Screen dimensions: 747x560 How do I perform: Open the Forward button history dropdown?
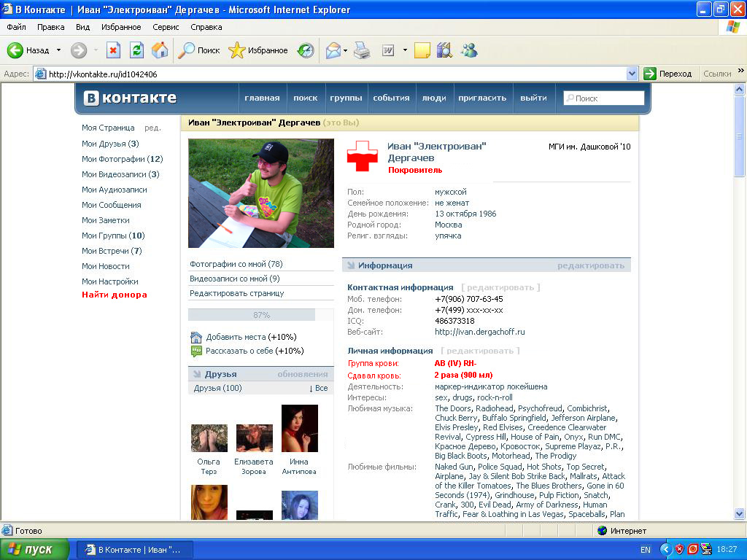96,50
